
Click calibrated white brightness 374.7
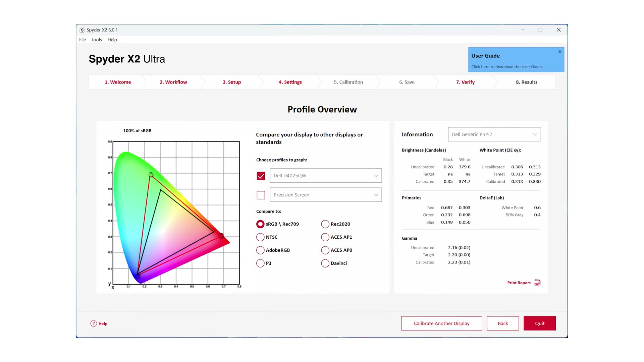click(x=465, y=182)
